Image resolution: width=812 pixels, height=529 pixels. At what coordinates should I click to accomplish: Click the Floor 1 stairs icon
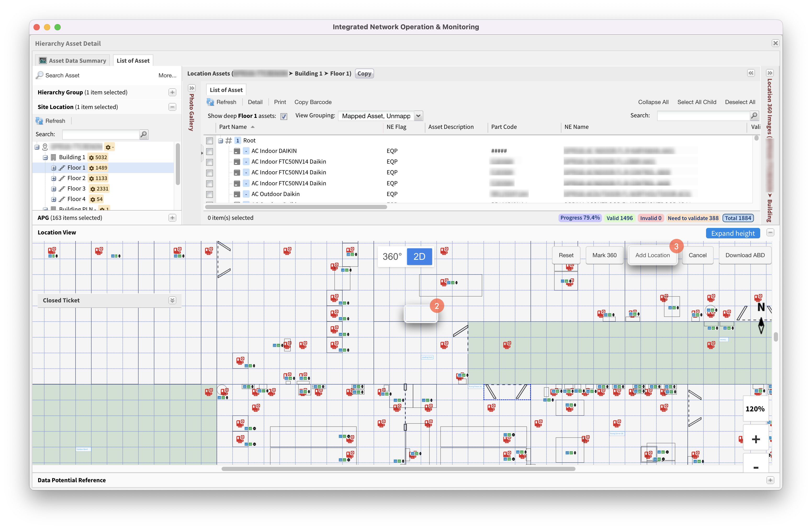pos(62,168)
